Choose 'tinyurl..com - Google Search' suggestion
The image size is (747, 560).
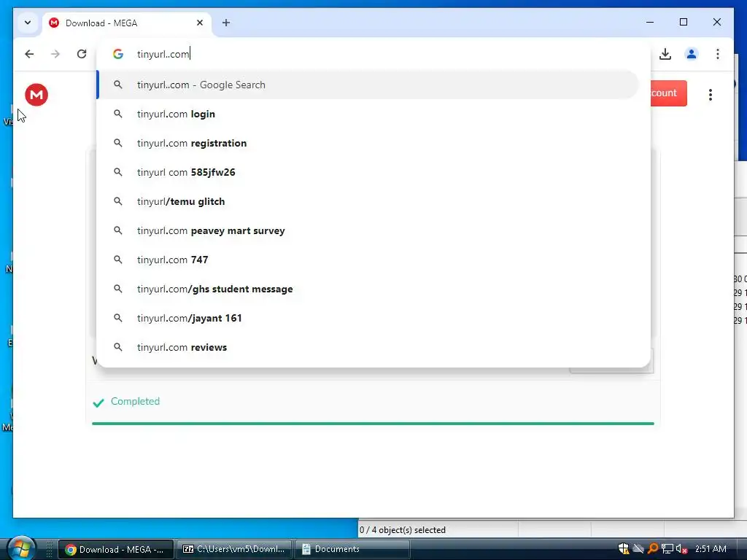click(x=368, y=85)
